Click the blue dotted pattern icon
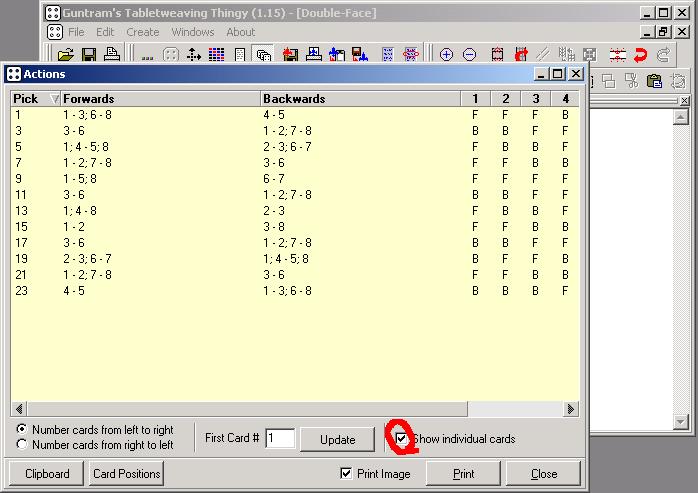The height and width of the screenshot is (493, 698). tap(388, 55)
